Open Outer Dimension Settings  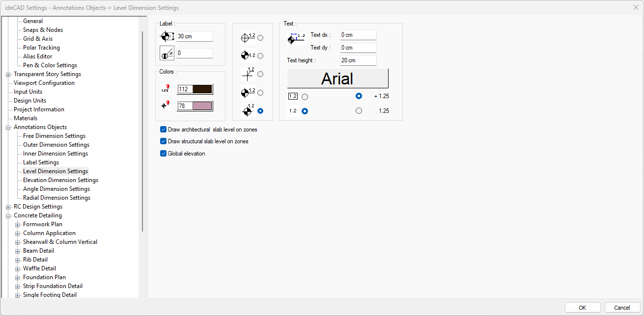pyautogui.click(x=56, y=145)
